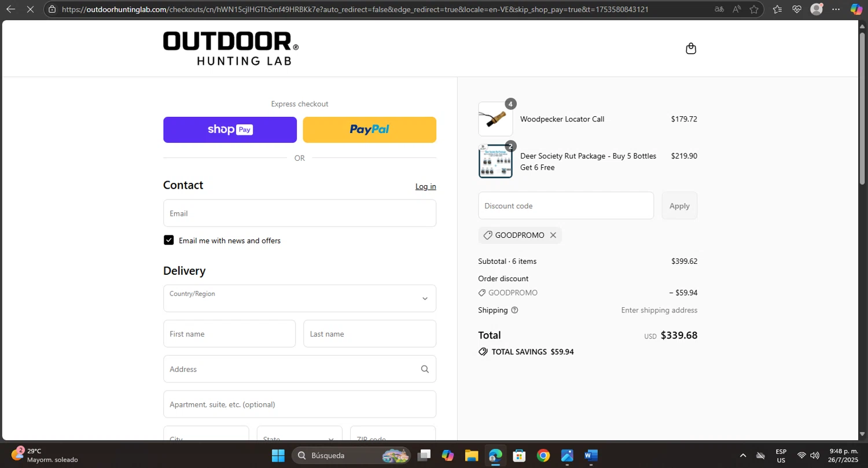The width and height of the screenshot is (868, 468).
Task: Focus the Apartment, suite field
Action: [x=300, y=404]
